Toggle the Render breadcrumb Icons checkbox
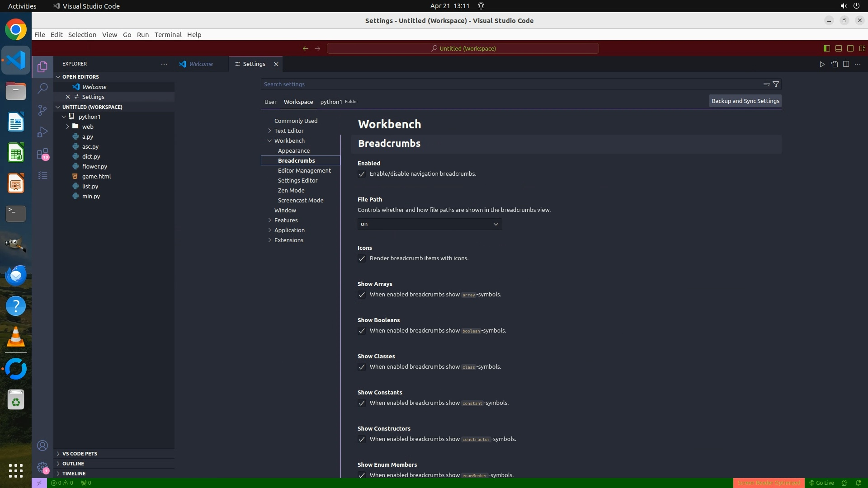The height and width of the screenshot is (488, 868). click(x=362, y=258)
